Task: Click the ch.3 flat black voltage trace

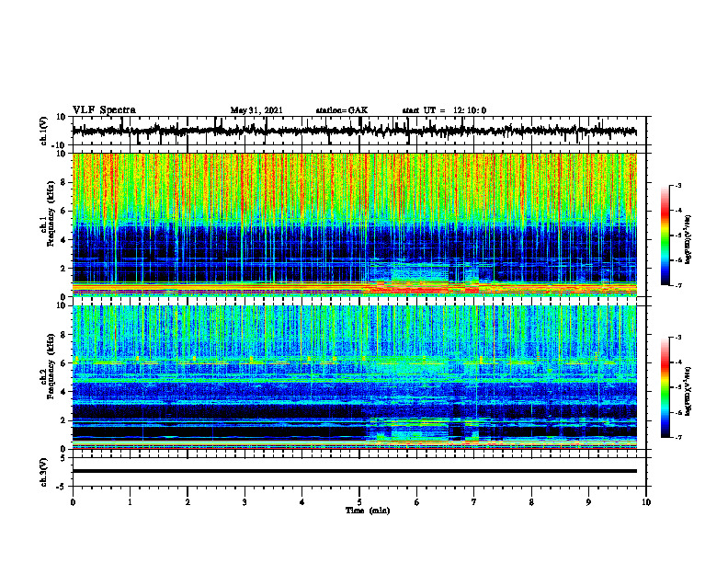Action: 354,471
